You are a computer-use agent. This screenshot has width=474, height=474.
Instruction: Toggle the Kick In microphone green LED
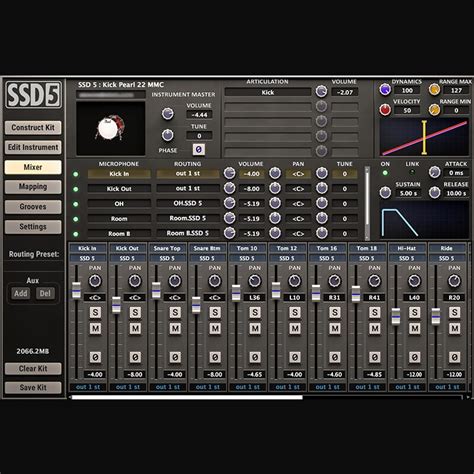76,174
